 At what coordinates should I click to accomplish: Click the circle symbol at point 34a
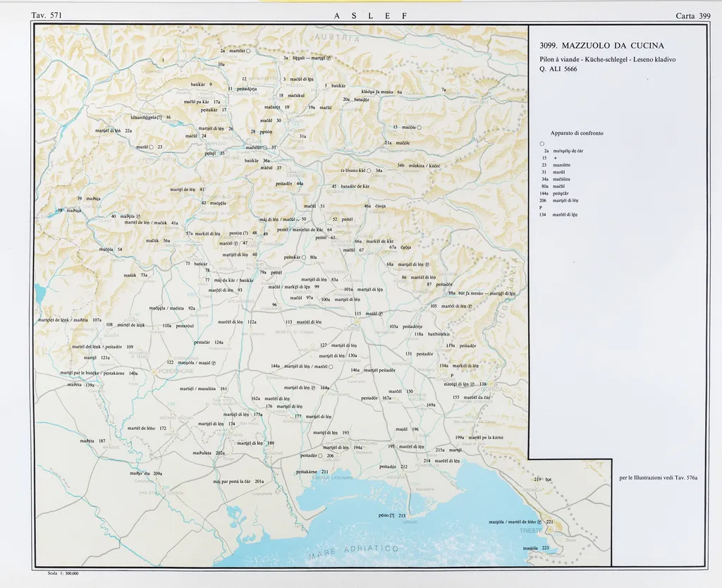pyautogui.click(x=369, y=171)
